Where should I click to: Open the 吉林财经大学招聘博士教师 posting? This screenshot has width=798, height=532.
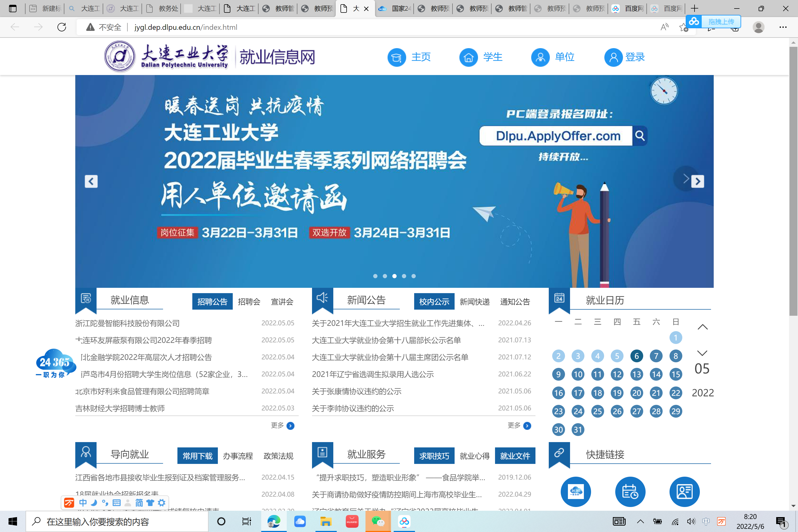120,408
